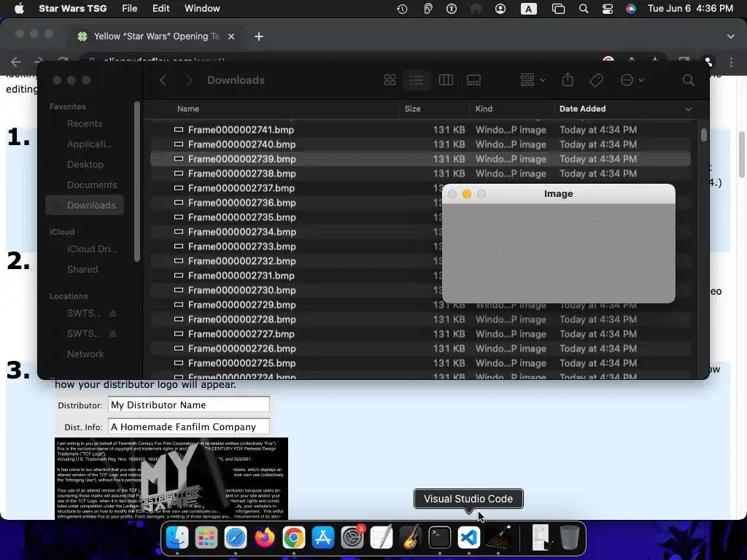Click the Finder file list scrollbar thumb
747x560 pixels.
pyautogui.click(x=704, y=135)
